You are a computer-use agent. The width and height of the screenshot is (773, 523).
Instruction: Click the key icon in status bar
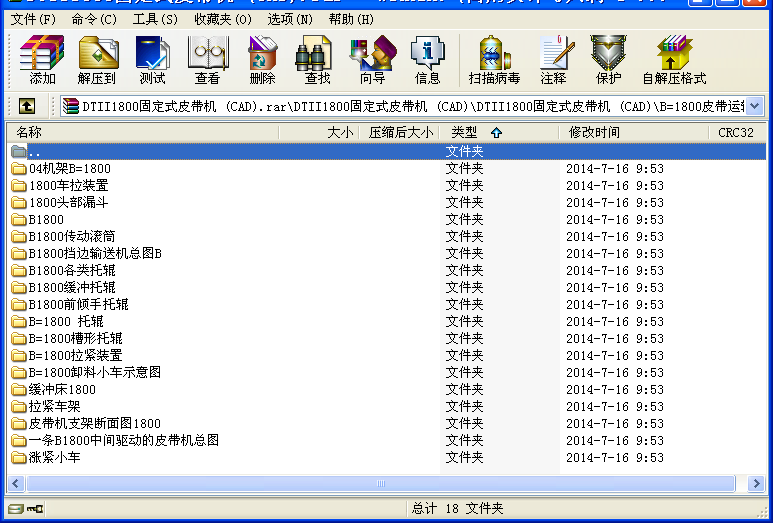[35, 508]
